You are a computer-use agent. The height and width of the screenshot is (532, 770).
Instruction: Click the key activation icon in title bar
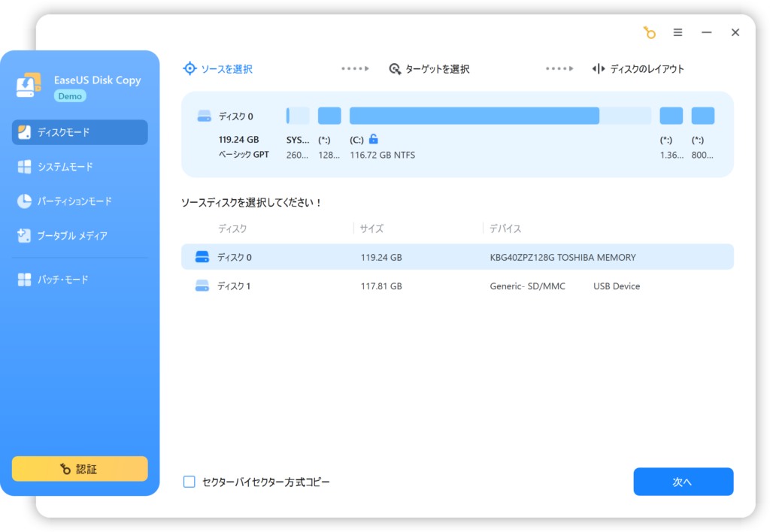(x=650, y=32)
